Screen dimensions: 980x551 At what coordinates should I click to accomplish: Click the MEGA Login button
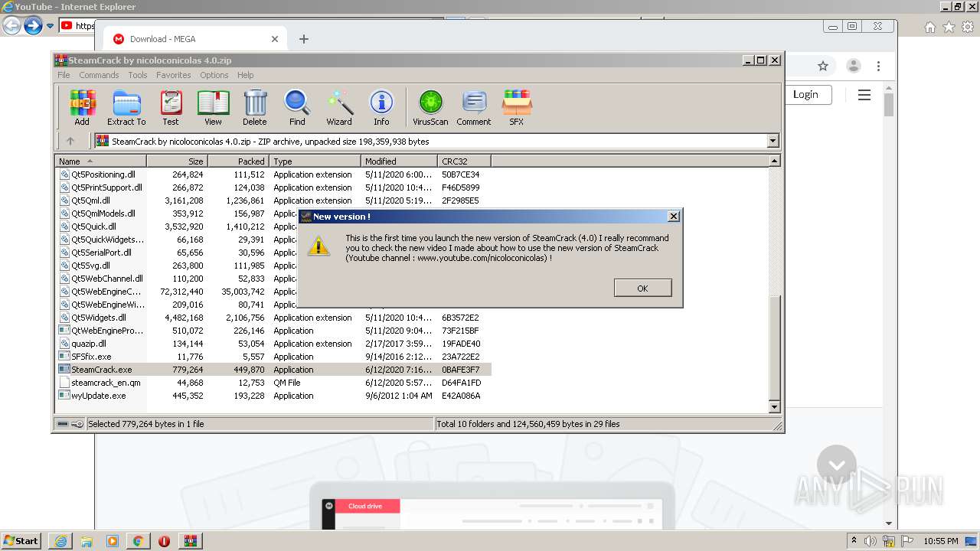(x=805, y=94)
